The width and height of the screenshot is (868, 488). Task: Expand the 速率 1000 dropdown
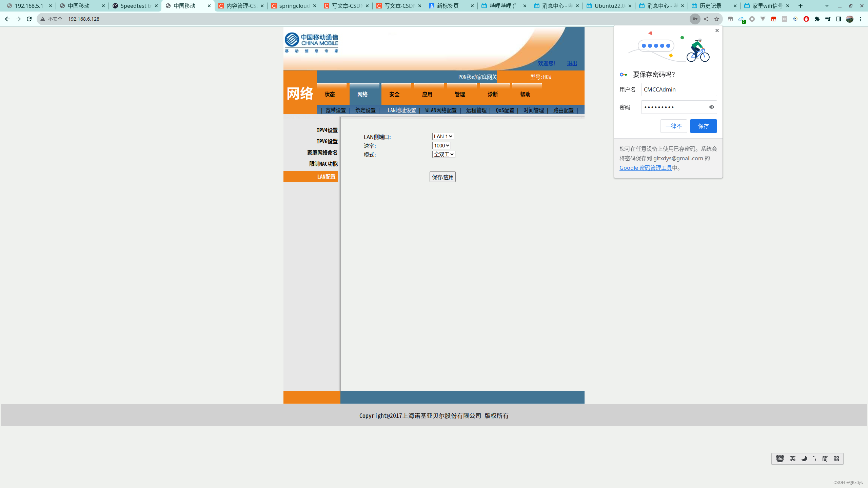[x=441, y=145]
